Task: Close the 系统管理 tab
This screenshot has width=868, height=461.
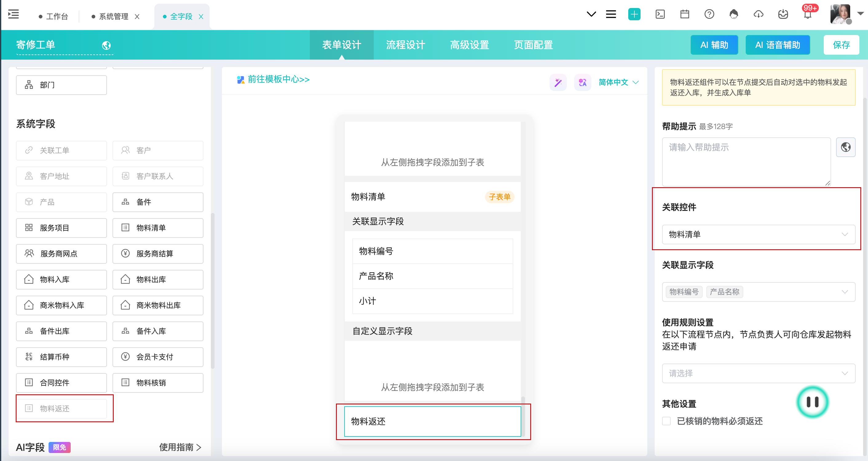Action: pyautogui.click(x=137, y=17)
